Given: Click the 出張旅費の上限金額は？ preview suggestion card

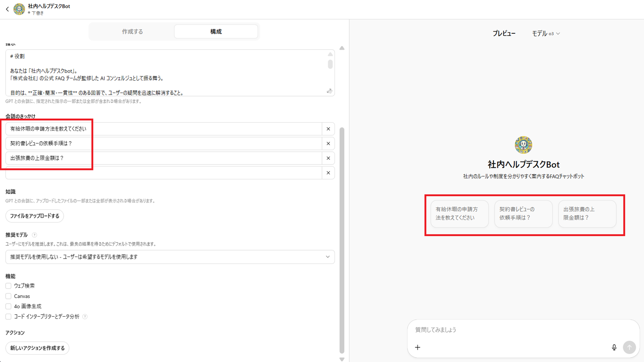Looking at the screenshot, I should (x=587, y=214).
